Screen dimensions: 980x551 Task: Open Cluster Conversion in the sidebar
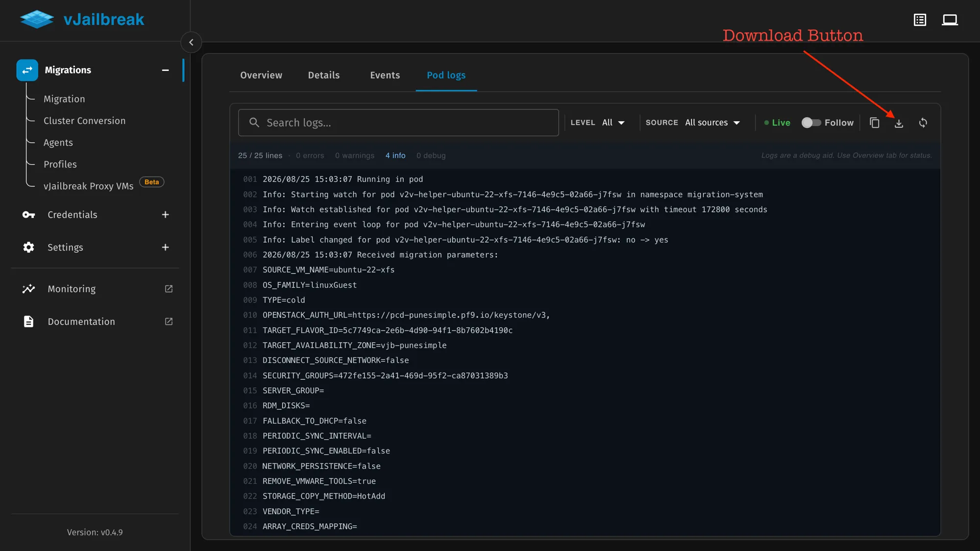tap(84, 121)
